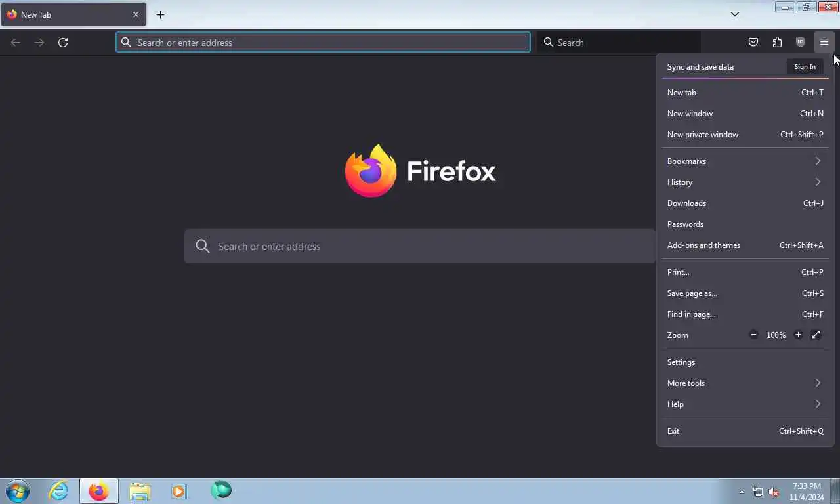This screenshot has width=840, height=504.
Task: Choose Find in page option
Action: [x=745, y=314]
